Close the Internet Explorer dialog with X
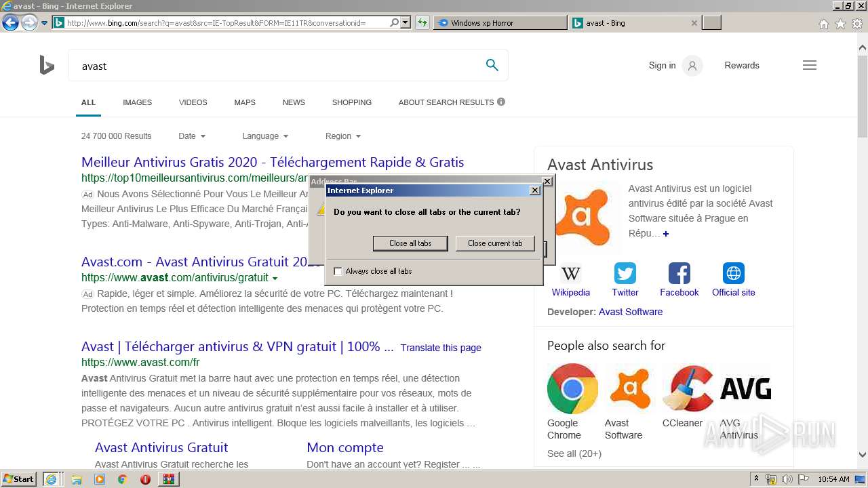The width and height of the screenshot is (868, 488). [534, 190]
